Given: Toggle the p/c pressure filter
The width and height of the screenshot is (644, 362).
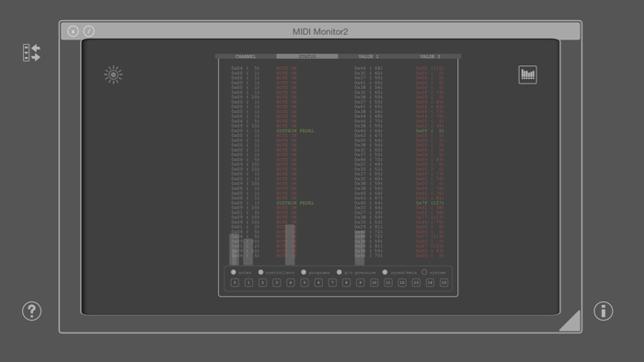Looking at the screenshot, I should point(339,272).
